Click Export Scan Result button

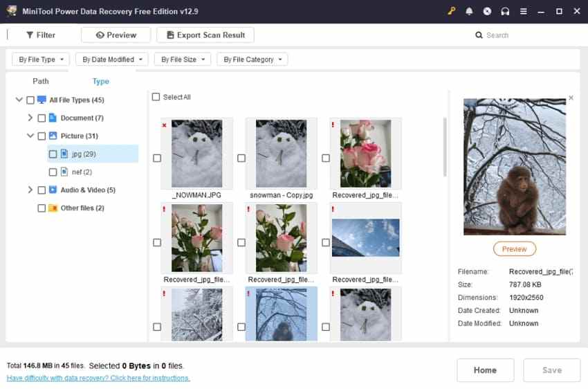coord(205,35)
